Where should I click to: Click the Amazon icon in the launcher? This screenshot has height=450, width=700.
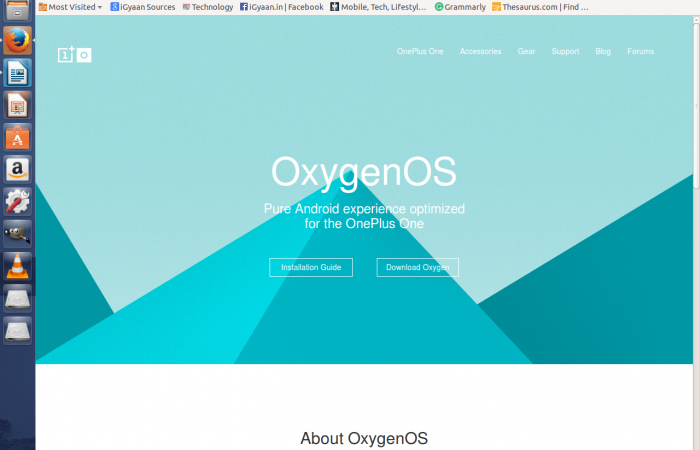[x=17, y=169]
